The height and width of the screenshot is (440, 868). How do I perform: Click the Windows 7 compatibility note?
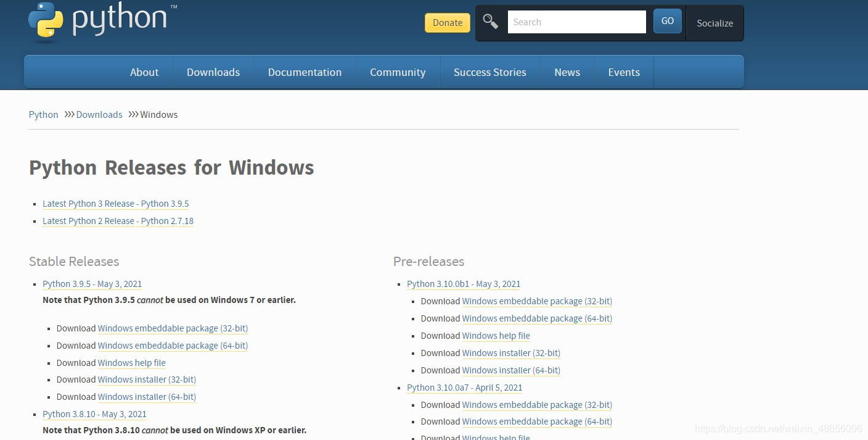click(x=169, y=300)
